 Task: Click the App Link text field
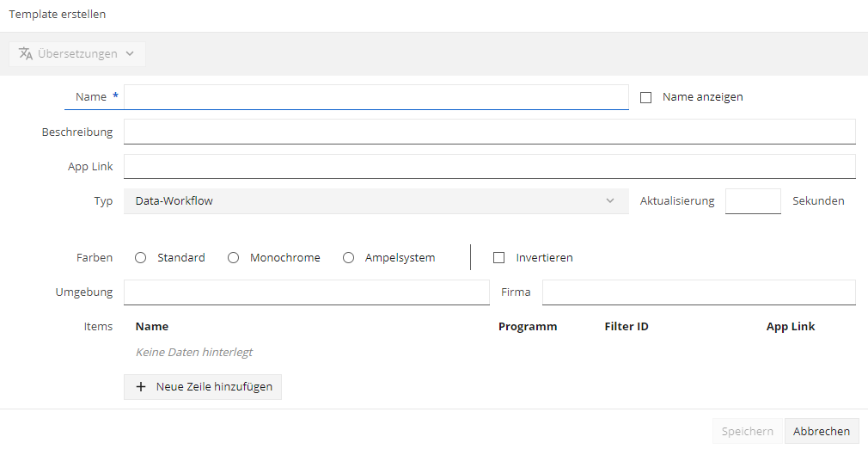[490, 166]
